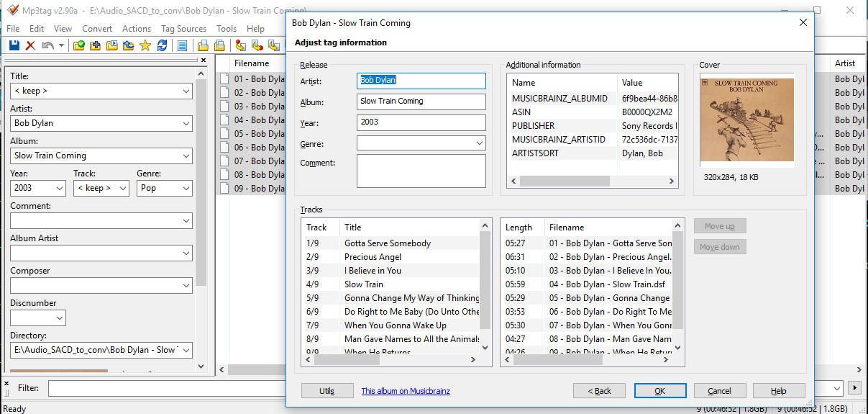Open the Tag Sources menu
868x414 pixels.
point(183,29)
